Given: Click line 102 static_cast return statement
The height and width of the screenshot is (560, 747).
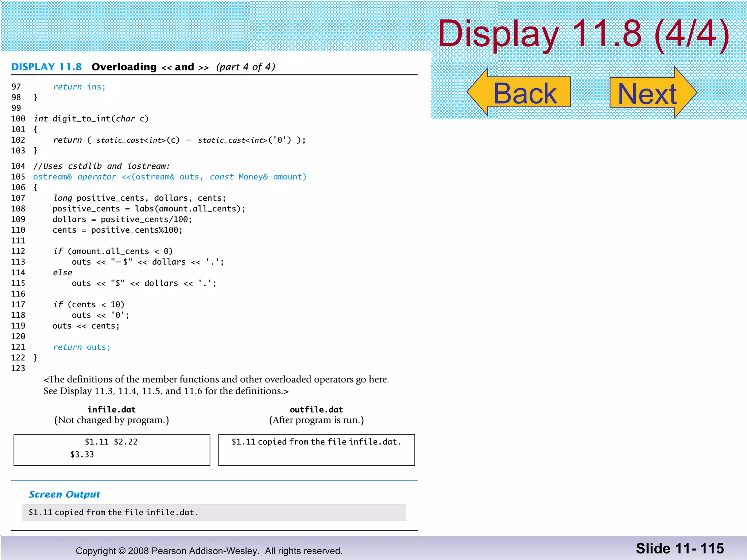Looking at the screenshot, I should pos(179,140).
